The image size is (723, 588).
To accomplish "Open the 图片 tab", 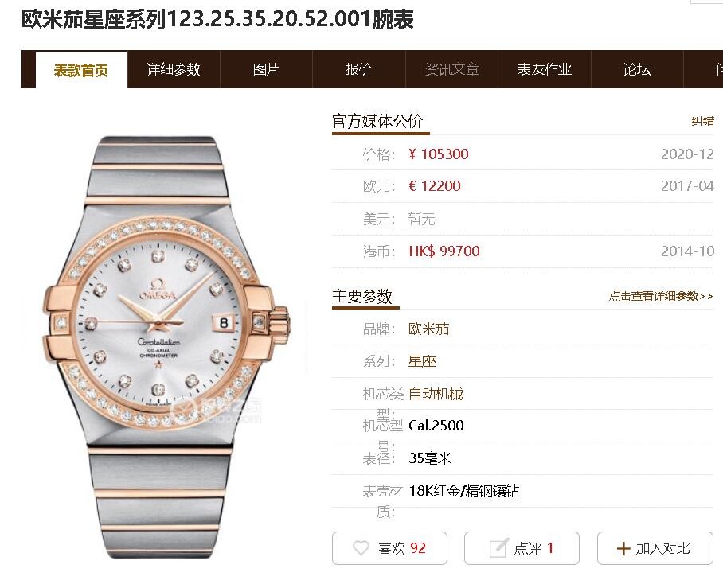I will pos(267,69).
